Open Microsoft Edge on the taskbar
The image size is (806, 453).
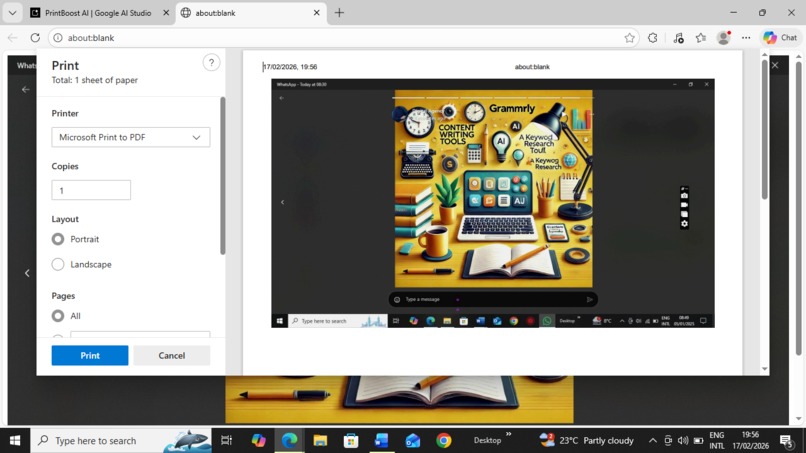pos(289,441)
